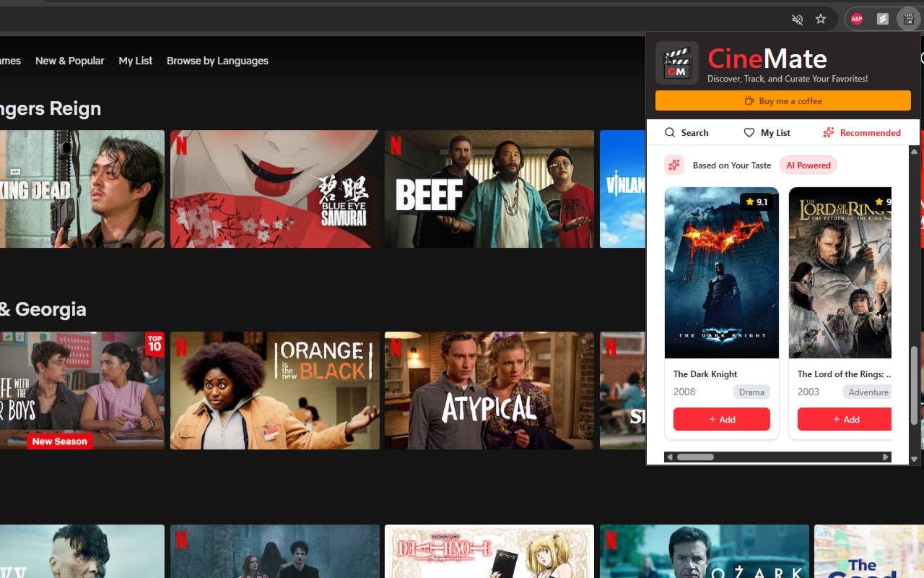Click the Discover, Track, and Curate tagline
The width and height of the screenshot is (924, 578).
point(788,79)
